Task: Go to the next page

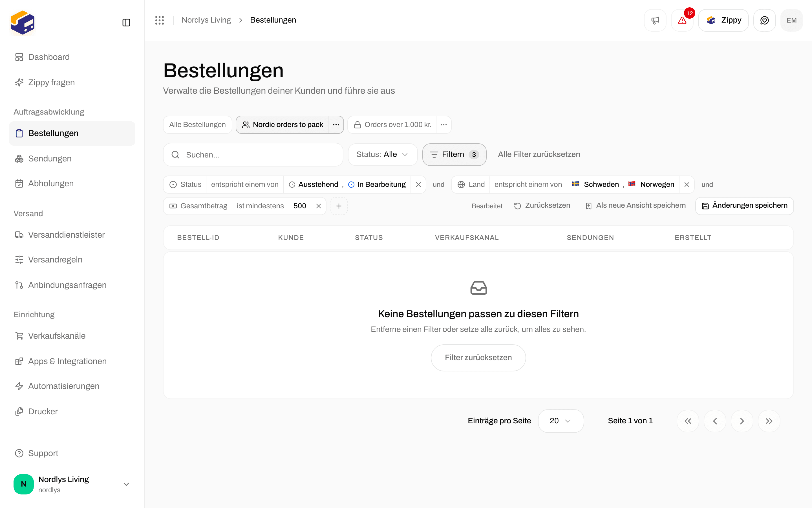Action: pos(742,421)
